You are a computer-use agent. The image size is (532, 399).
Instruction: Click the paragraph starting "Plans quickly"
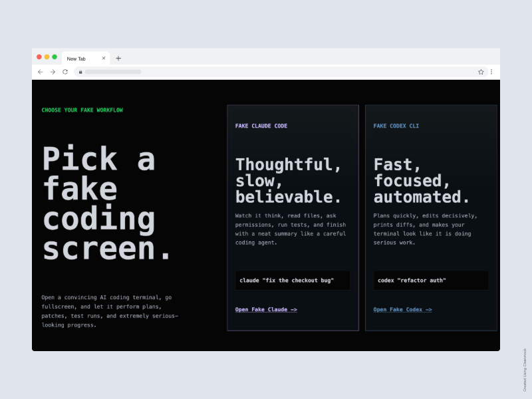coord(425,229)
